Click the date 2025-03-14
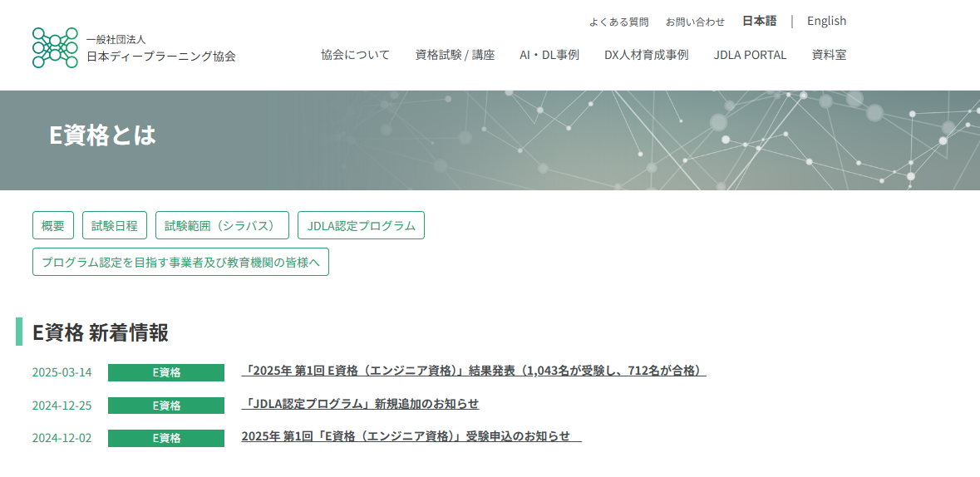980x477 pixels. pos(62,372)
